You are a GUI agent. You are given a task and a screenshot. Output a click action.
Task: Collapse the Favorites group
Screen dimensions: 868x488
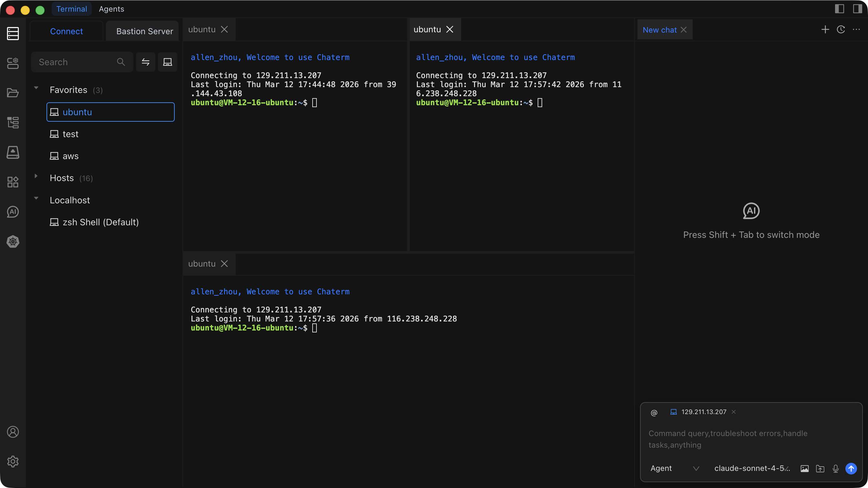click(36, 88)
